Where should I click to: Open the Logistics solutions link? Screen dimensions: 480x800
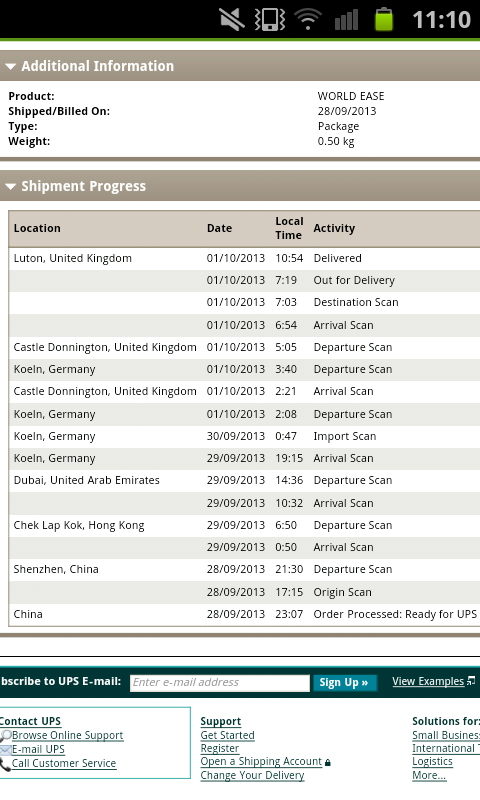433,761
